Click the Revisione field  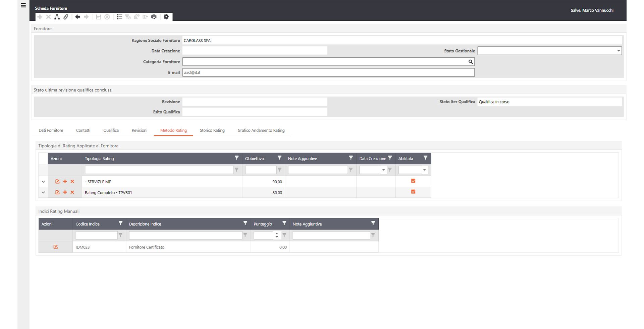(255, 102)
